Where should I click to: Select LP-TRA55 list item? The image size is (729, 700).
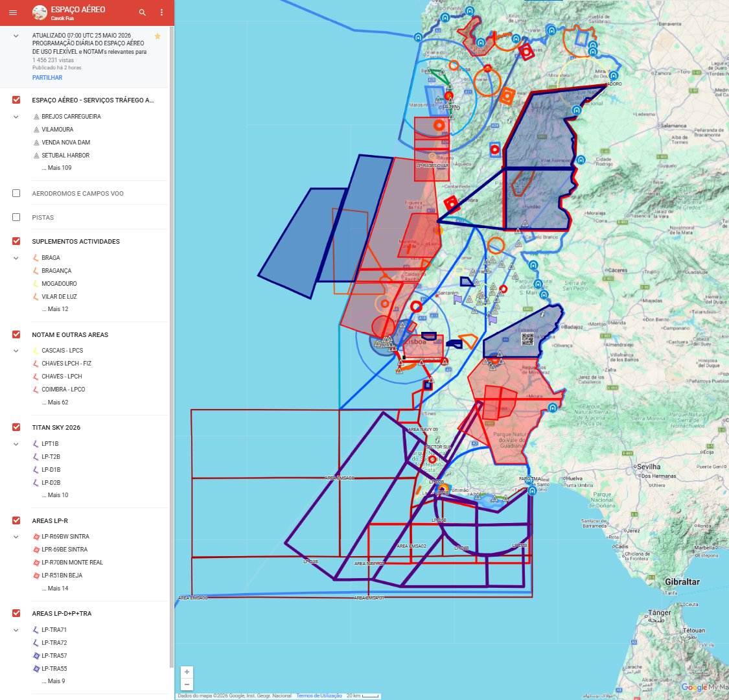click(54, 669)
